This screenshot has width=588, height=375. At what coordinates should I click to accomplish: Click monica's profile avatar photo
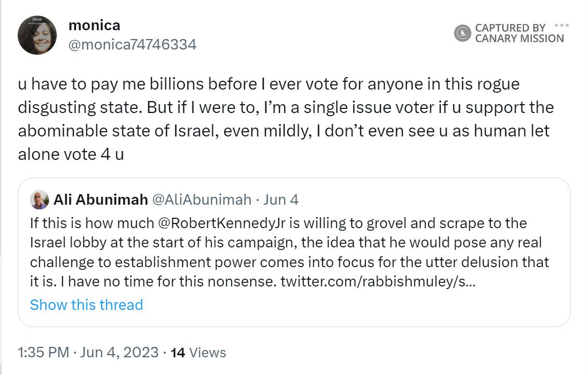(x=37, y=35)
